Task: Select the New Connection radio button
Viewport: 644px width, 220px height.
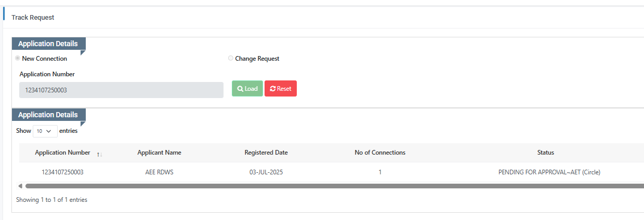Action: pos(18,59)
